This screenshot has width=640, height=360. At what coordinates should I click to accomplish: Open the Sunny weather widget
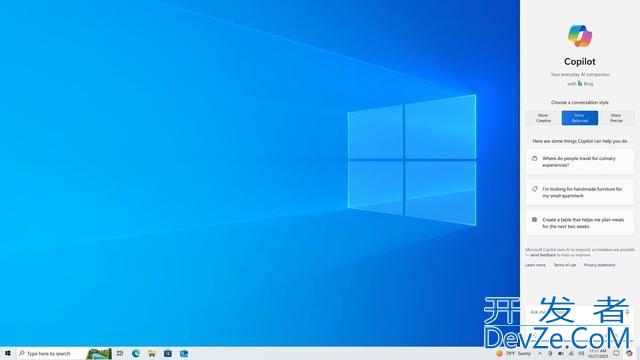[x=513, y=353]
